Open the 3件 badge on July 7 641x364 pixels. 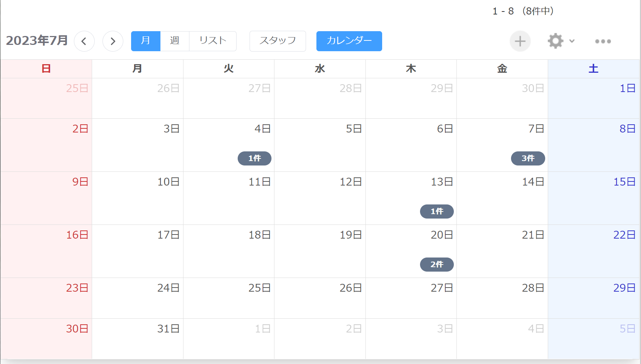[528, 158]
